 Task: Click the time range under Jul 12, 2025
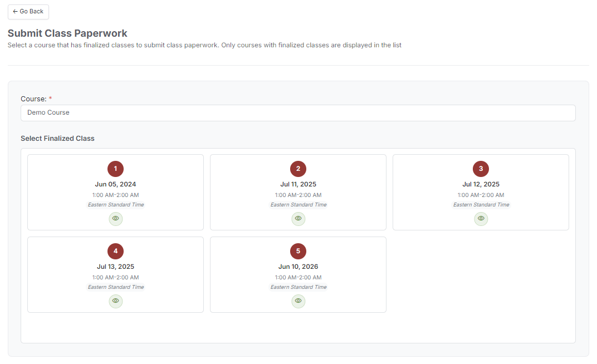pyautogui.click(x=481, y=195)
